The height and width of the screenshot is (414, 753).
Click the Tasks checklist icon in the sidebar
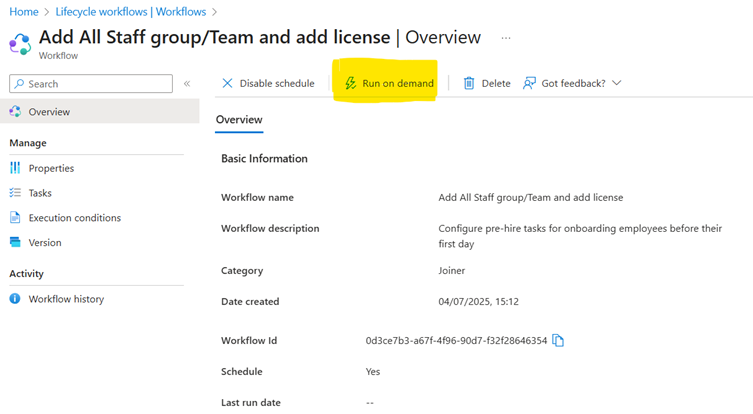click(x=15, y=193)
